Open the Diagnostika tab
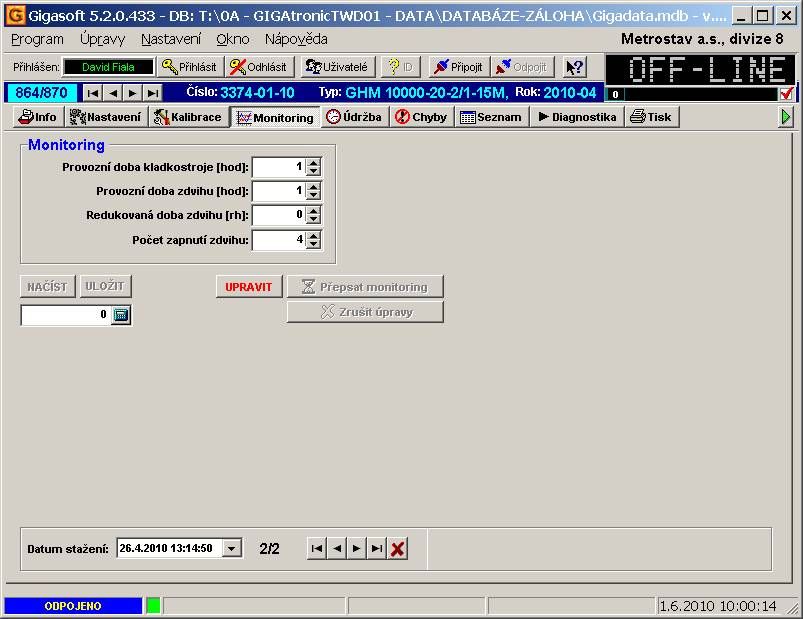Screen dimensions: 803x619 tap(577, 117)
